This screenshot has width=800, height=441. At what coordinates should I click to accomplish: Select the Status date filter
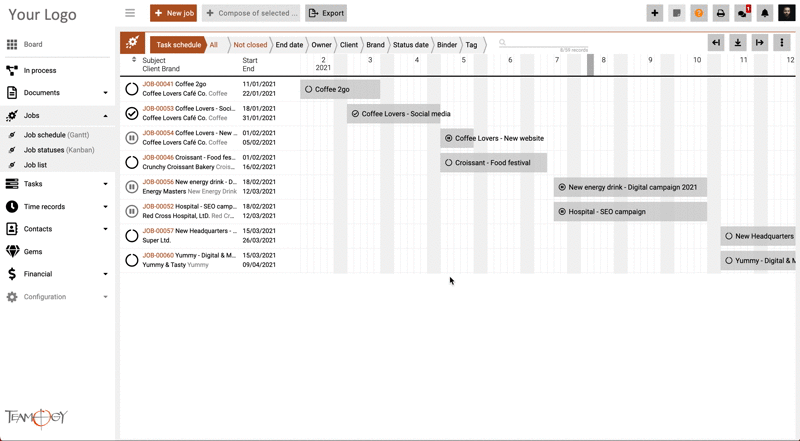click(411, 45)
